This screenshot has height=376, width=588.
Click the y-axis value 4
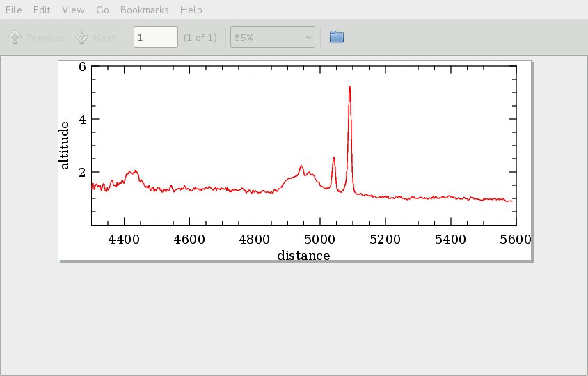[x=83, y=120]
